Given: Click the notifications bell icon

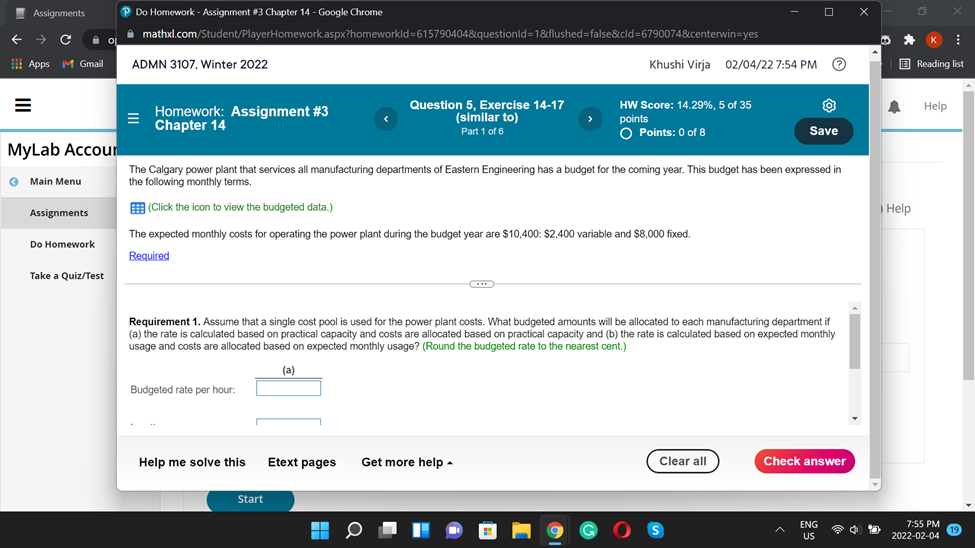Looking at the screenshot, I should [x=894, y=106].
